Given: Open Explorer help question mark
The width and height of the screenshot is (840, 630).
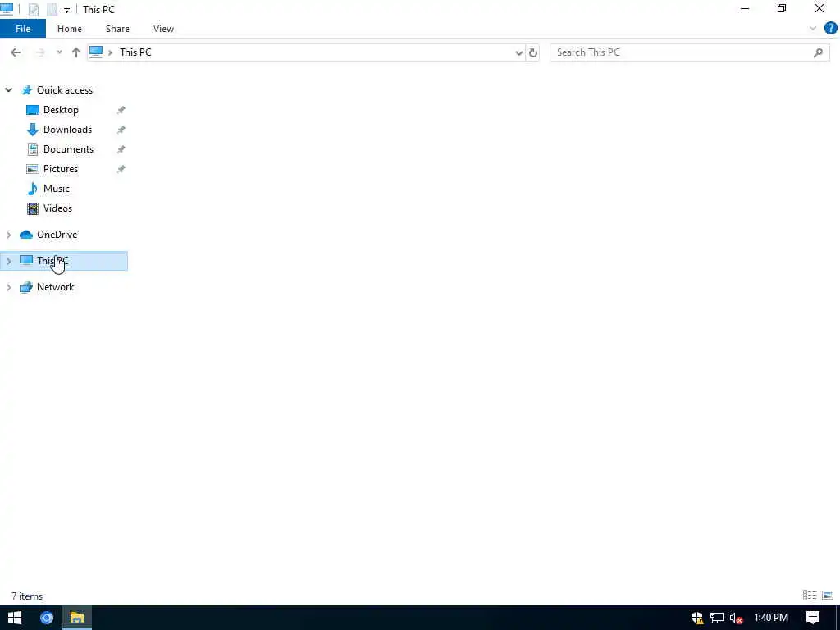Looking at the screenshot, I should 830,29.
